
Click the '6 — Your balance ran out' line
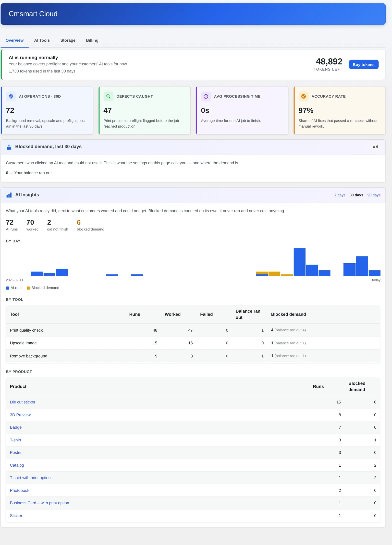[29, 173]
